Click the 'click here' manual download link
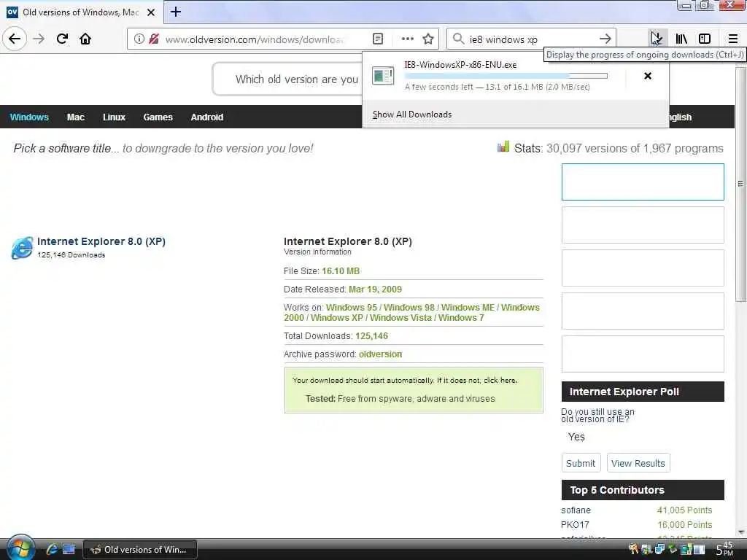The image size is (747, 560). tap(500, 381)
